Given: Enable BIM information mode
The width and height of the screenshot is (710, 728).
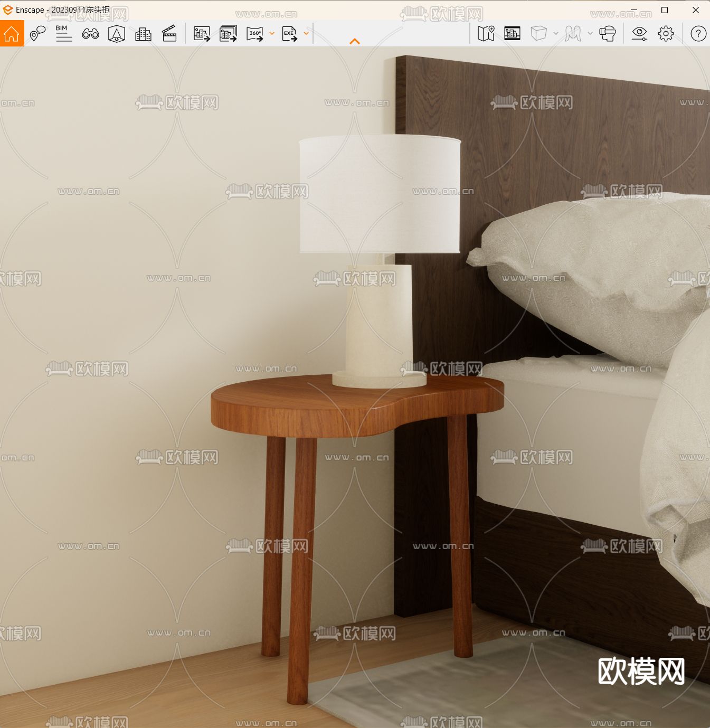Looking at the screenshot, I should coord(63,33).
